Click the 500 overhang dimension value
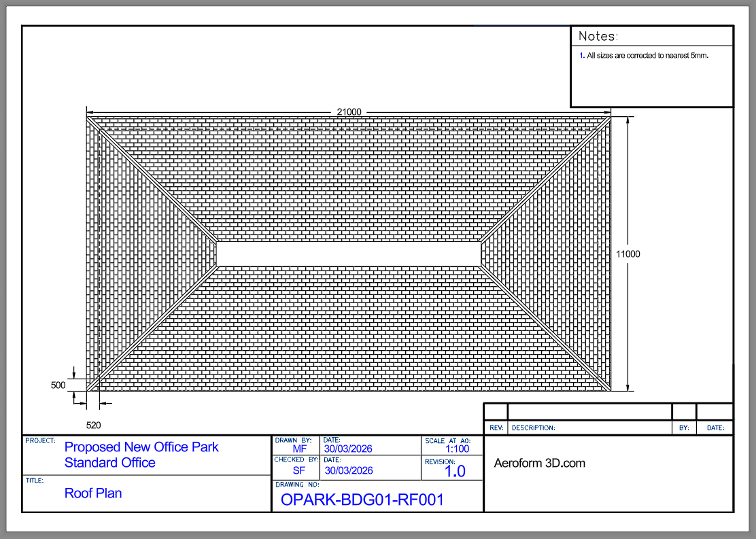The image size is (756, 539). 58,385
